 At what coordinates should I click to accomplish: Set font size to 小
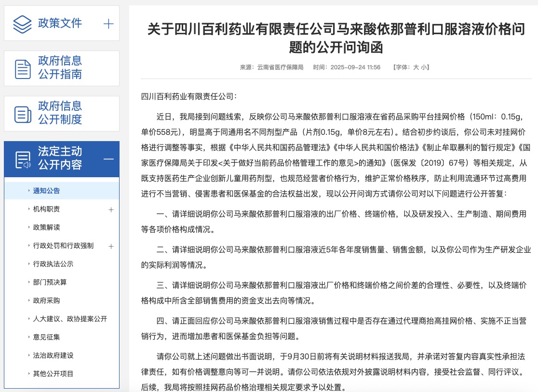423,67
